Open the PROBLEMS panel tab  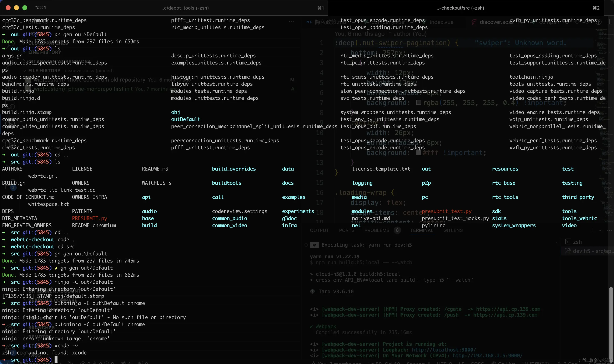coord(377,230)
